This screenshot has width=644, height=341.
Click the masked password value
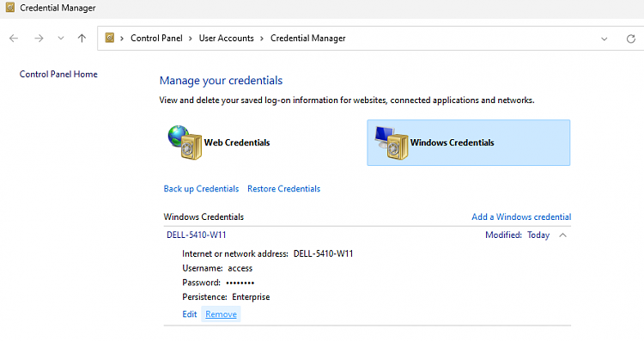(240, 283)
